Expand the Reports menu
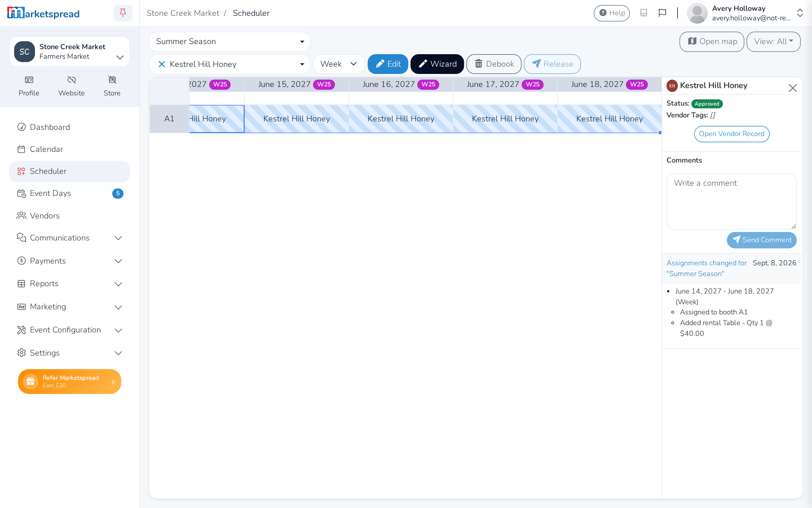812x508 pixels. pos(70,284)
